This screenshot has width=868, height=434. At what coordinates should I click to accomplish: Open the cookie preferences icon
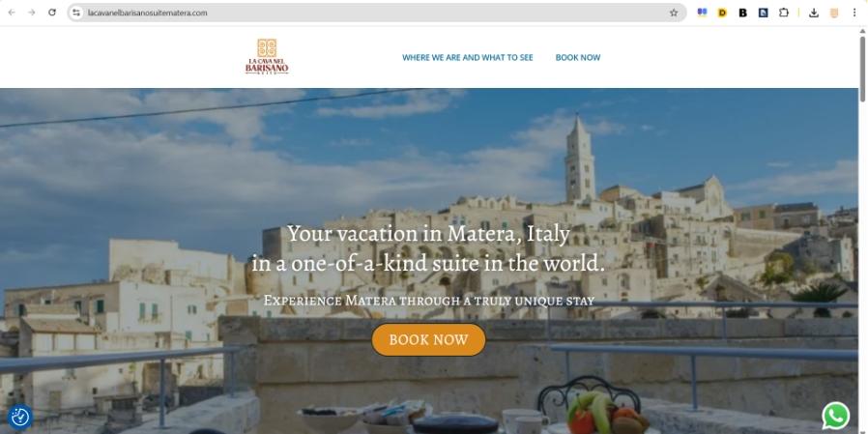20,417
